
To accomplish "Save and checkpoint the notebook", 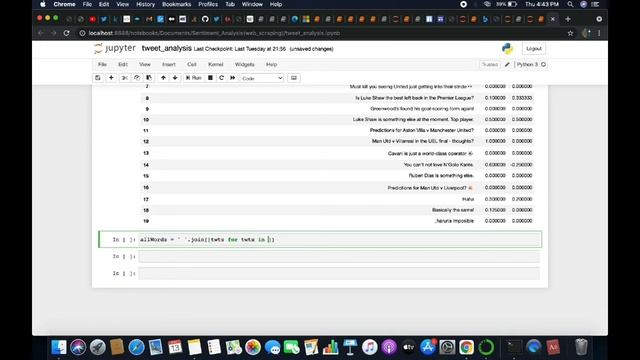I will pyautogui.click(x=98, y=78).
